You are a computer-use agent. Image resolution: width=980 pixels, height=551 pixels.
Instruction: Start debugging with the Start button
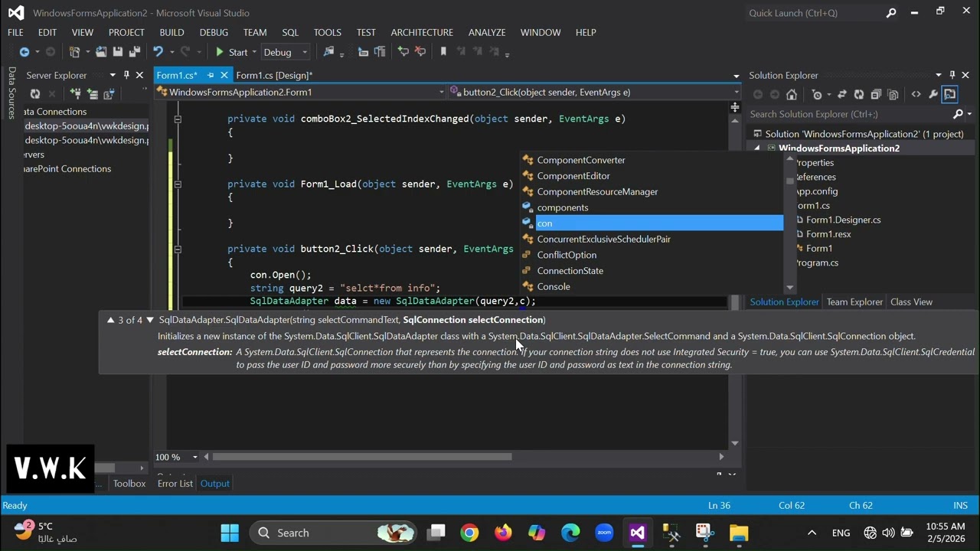coord(231,52)
